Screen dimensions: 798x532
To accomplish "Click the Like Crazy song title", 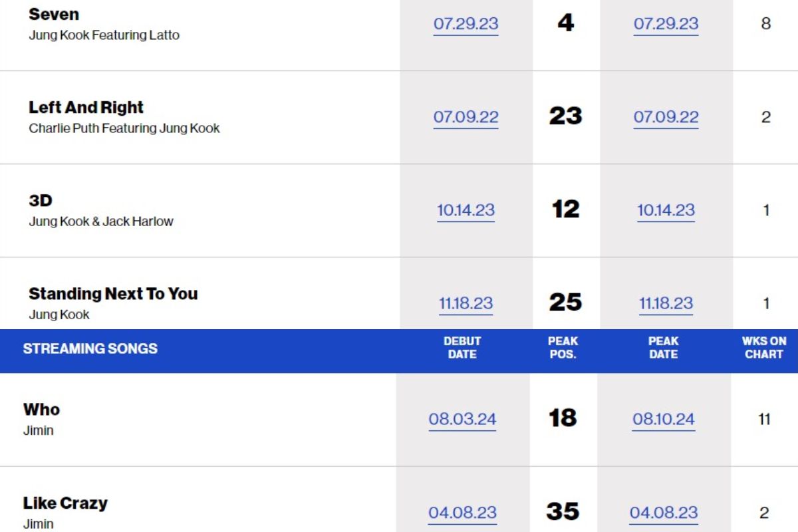I will [65, 503].
